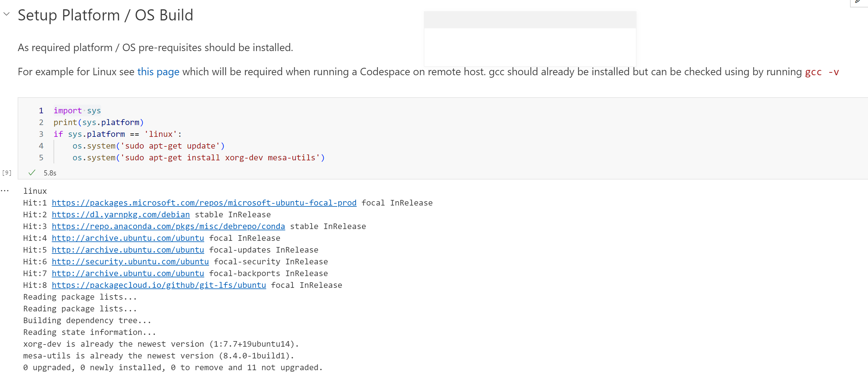Viewport: 868px width, 377px height.
Task: Open the Hit:4 archive.ubuntu.com link
Action: pos(128,238)
